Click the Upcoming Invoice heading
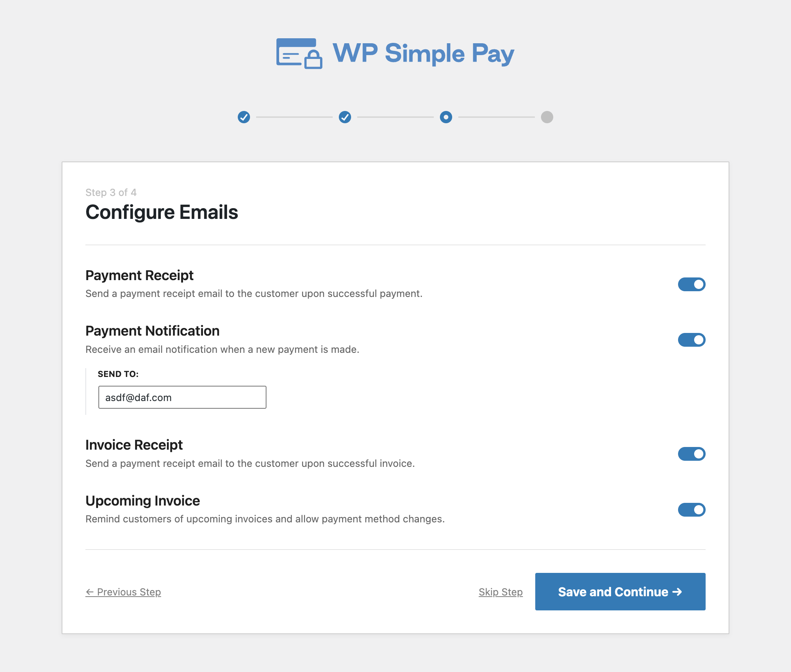The height and width of the screenshot is (672, 791). pyautogui.click(x=142, y=501)
